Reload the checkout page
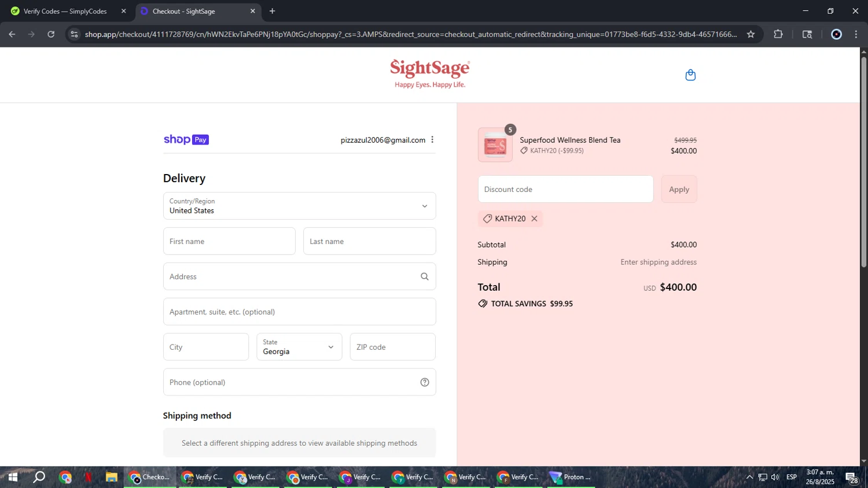This screenshot has height=488, width=868. click(51, 34)
